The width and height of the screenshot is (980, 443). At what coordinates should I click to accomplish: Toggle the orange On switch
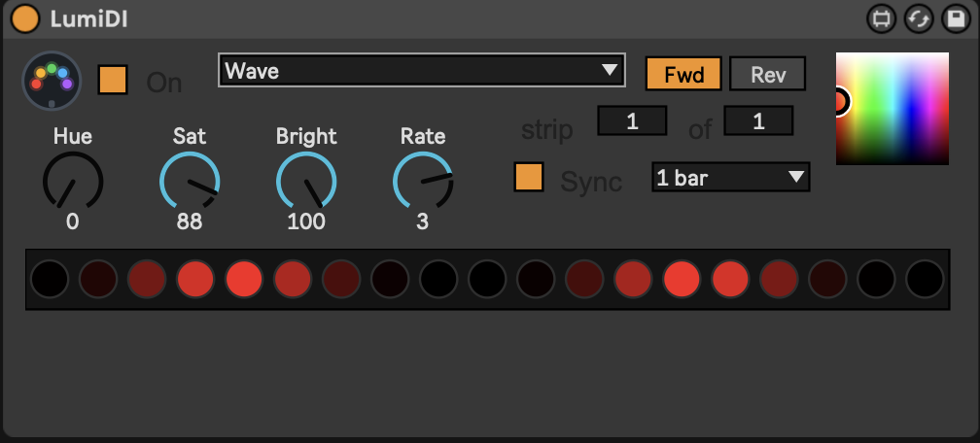pyautogui.click(x=113, y=80)
